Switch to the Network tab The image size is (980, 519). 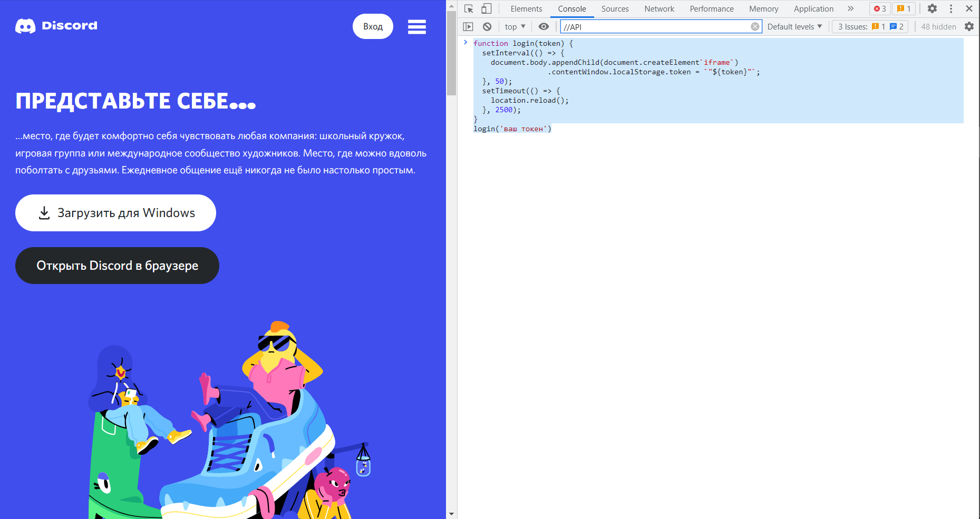pos(659,9)
